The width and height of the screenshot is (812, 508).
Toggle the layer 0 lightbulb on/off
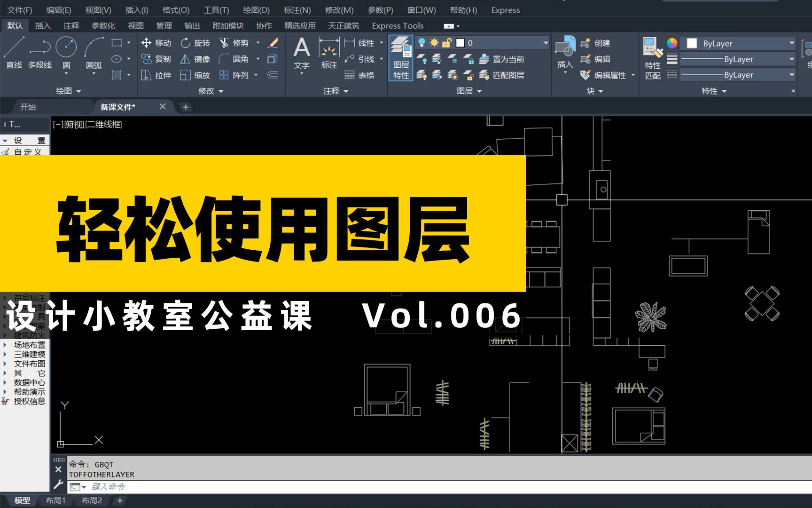pos(422,43)
